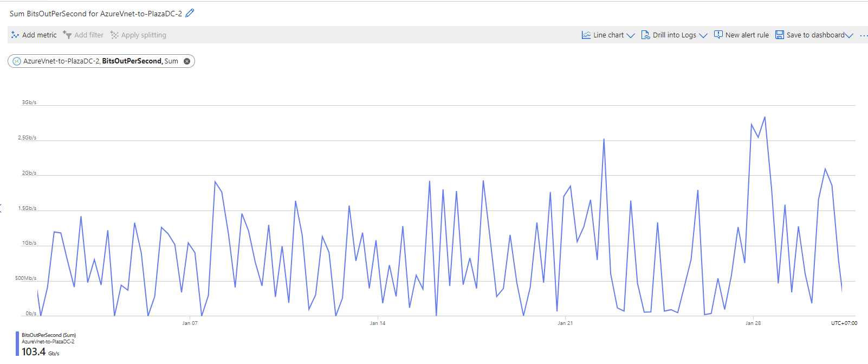The height and width of the screenshot is (364, 868).
Task: Click the New alert rule icon
Action: point(718,35)
